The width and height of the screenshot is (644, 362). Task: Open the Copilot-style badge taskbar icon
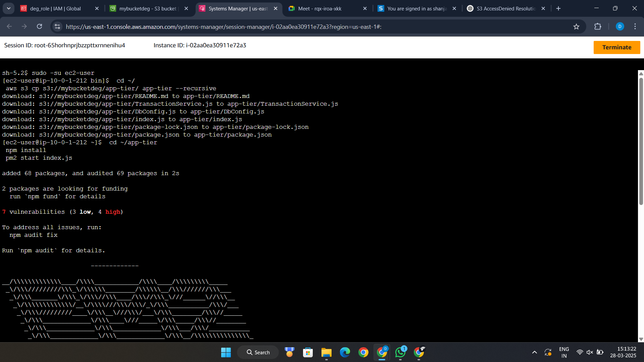(289, 352)
